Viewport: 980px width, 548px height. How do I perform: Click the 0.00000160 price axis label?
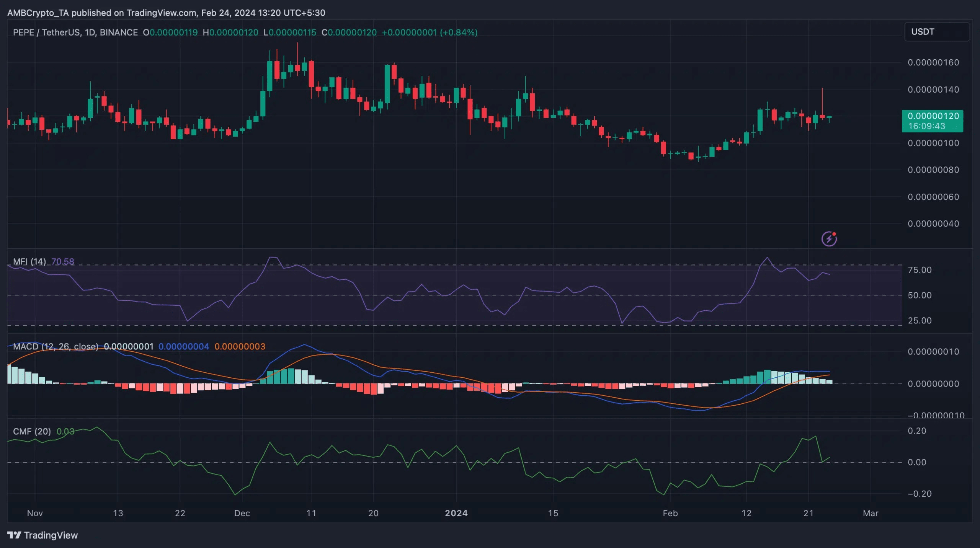[x=933, y=62]
